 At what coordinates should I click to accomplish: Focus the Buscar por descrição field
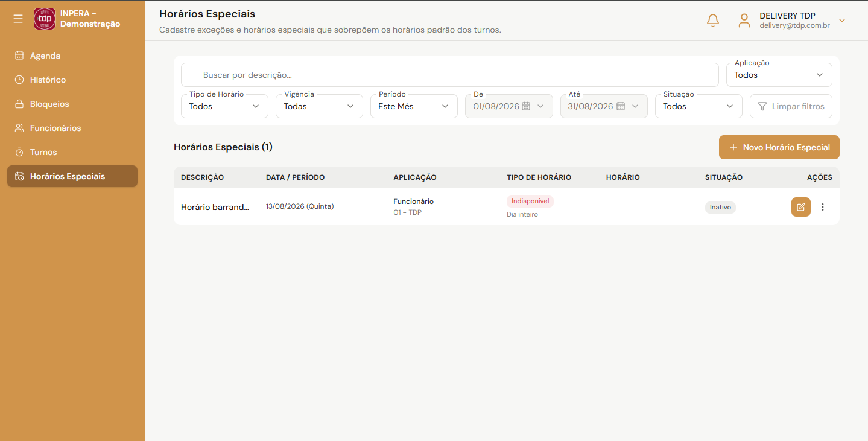pyautogui.click(x=450, y=75)
